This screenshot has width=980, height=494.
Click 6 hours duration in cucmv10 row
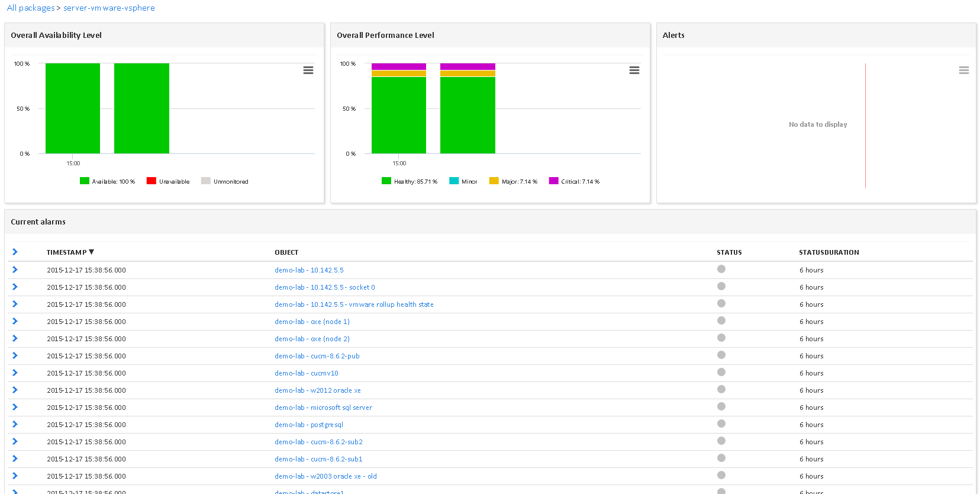coord(811,373)
